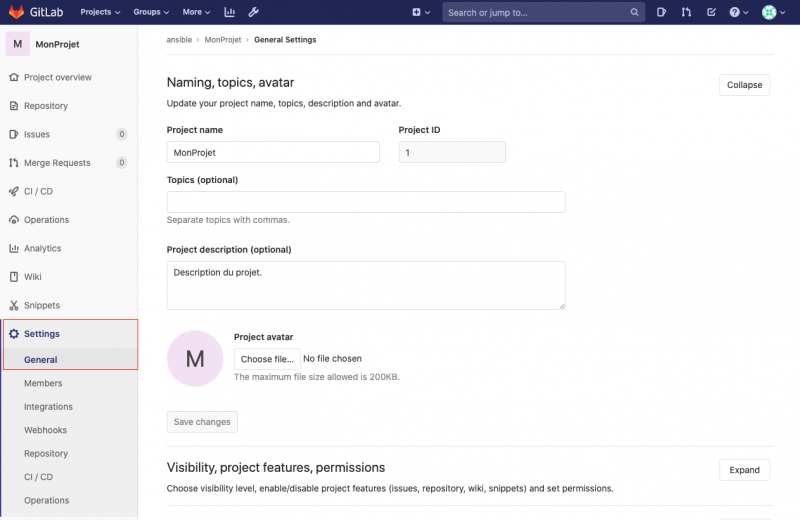
Task: Open merge requests icon in top bar
Action: 686,12
